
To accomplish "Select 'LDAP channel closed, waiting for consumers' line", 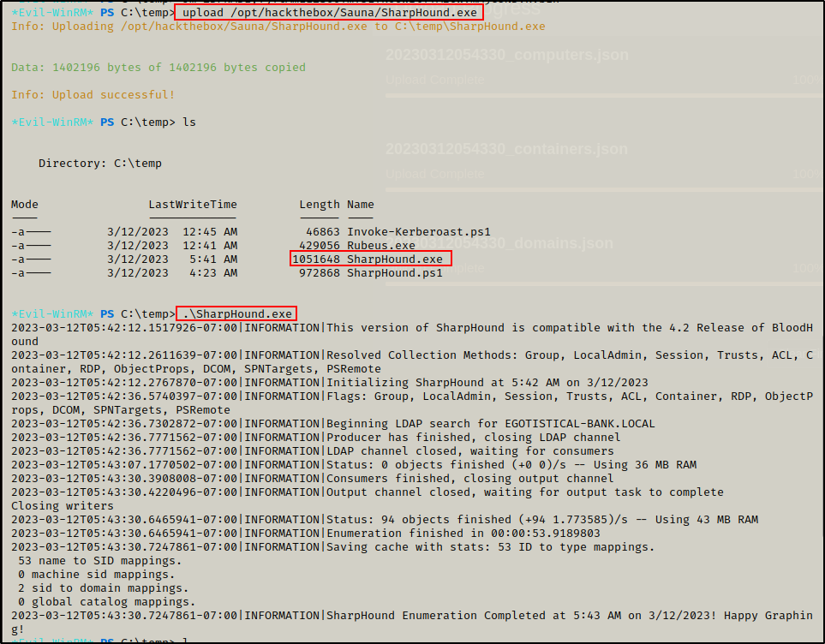I will tap(313, 451).
